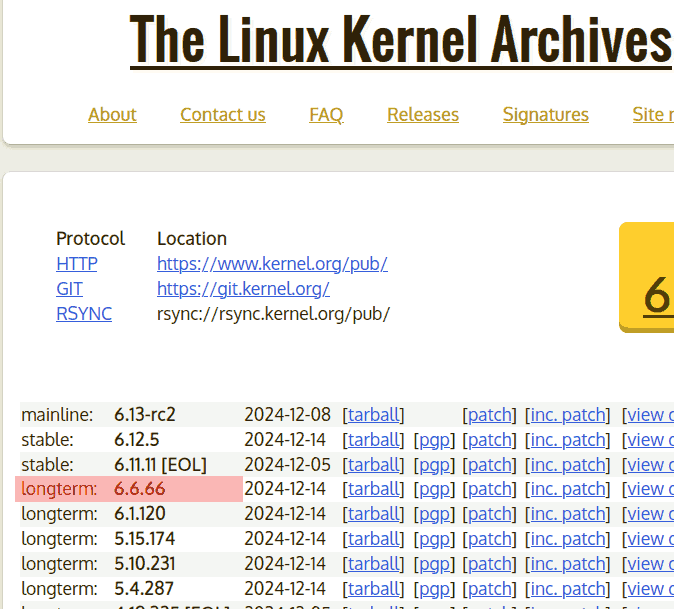The image size is (674, 609).
Task: Go to the FAQ page
Action: (x=326, y=115)
